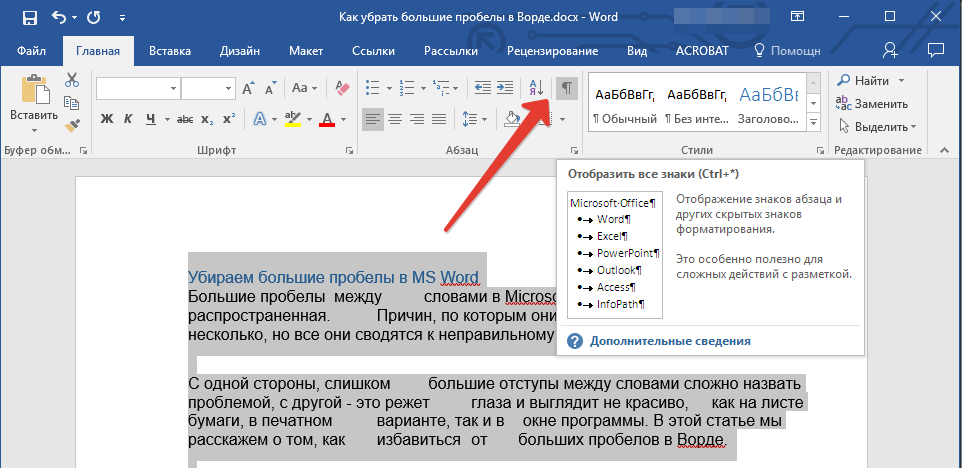Viewport: 962px width, 468px height.
Task: Click the increase indent icon
Action: click(505, 89)
